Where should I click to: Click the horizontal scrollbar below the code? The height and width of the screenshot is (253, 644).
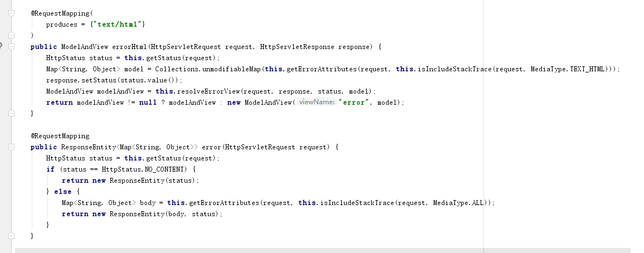(x=322, y=250)
